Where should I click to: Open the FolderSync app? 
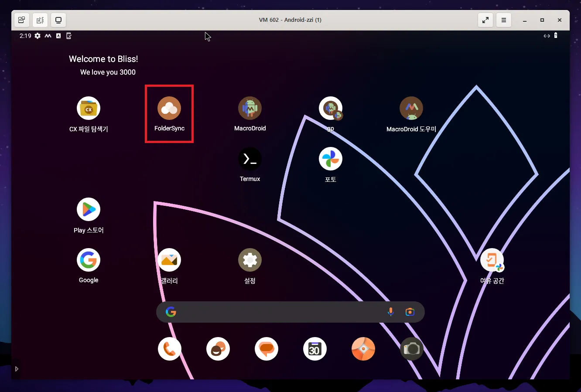coord(169,108)
